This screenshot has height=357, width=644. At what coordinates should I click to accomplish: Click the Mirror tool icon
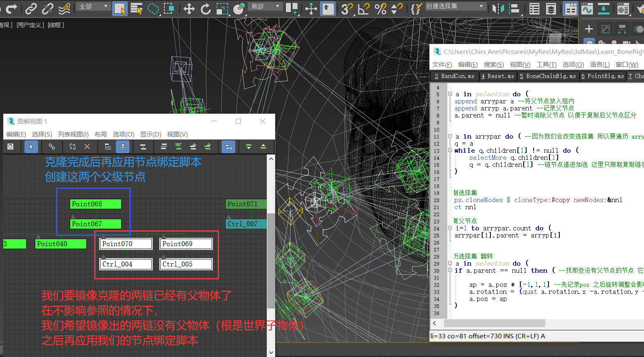[x=498, y=9]
